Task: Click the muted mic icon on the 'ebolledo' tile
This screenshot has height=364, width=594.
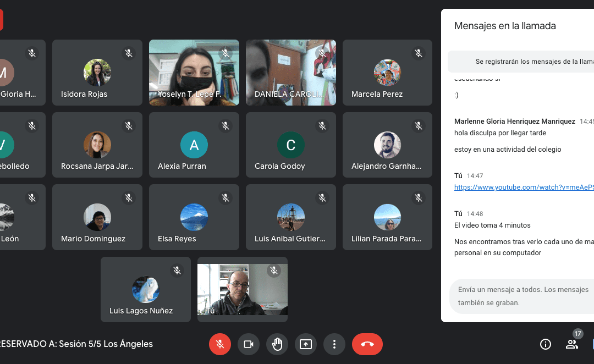Action: click(32, 126)
